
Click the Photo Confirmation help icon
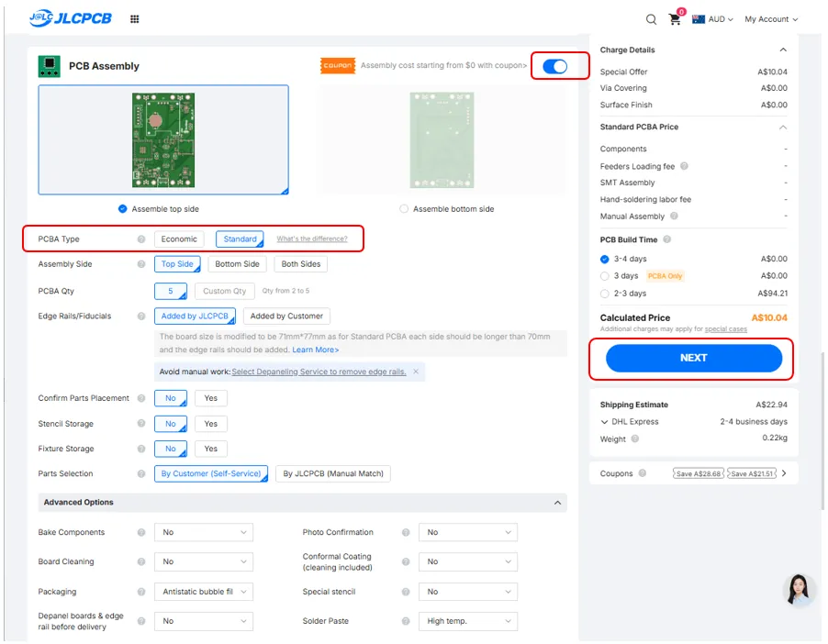coord(406,532)
